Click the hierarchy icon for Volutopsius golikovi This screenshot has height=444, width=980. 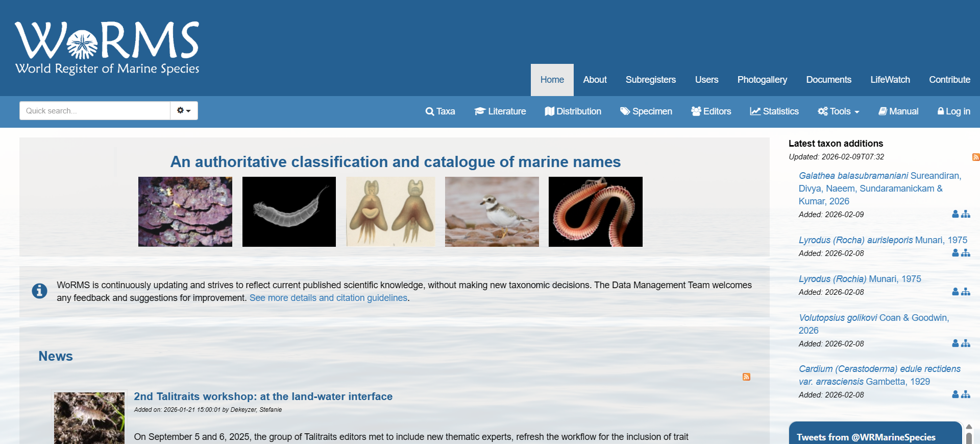click(x=966, y=343)
